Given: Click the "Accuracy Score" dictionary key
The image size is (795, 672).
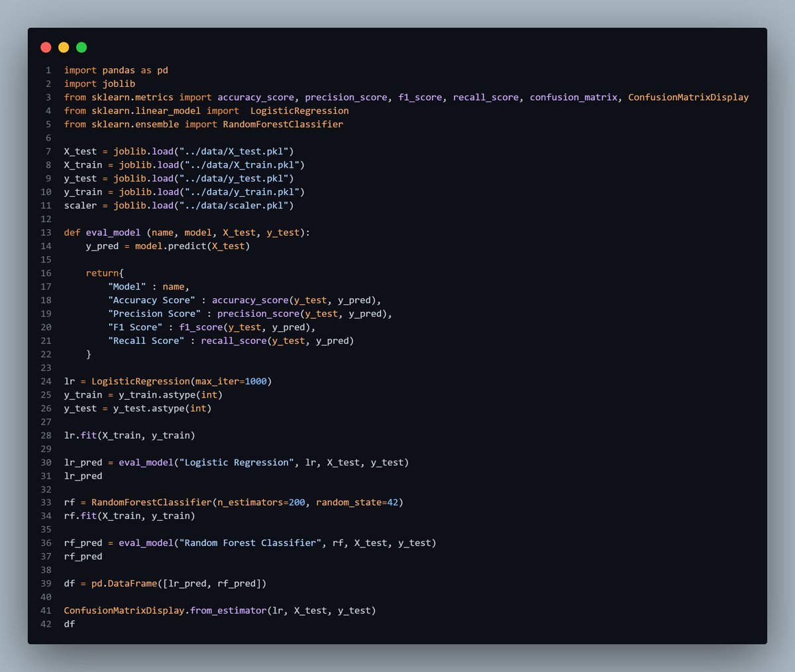Looking at the screenshot, I should tap(152, 300).
